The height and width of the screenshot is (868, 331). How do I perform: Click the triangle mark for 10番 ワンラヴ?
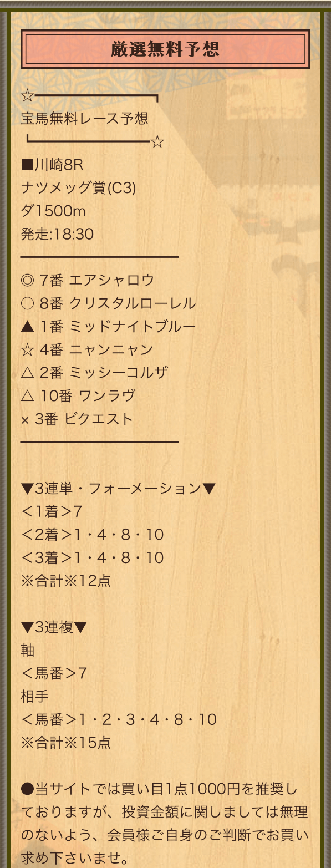click(28, 396)
